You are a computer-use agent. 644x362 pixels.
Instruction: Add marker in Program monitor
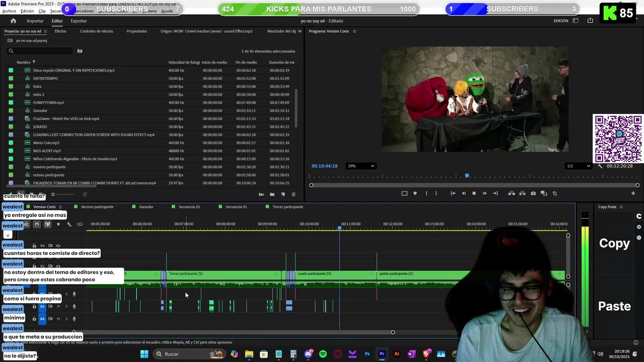(415, 194)
